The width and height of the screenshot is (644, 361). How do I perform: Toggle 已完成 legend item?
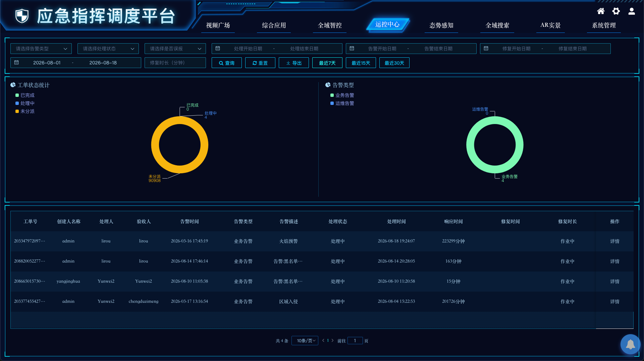point(25,95)
